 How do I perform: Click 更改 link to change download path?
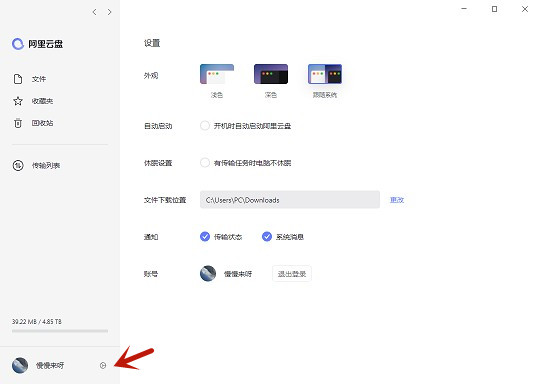pos(397,200)
